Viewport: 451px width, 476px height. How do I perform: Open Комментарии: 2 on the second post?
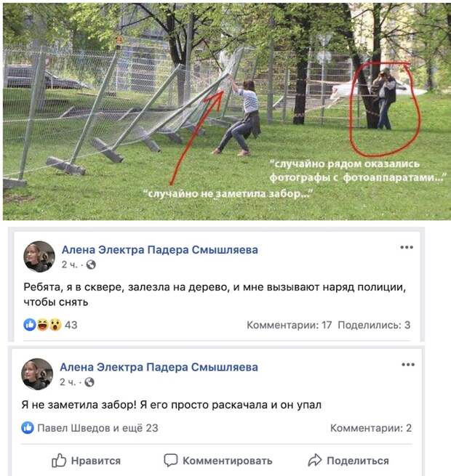[371, 428]
